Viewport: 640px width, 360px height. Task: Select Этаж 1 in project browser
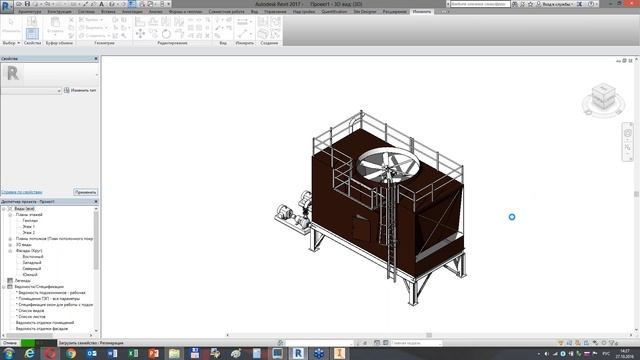[x=28, y=227]
